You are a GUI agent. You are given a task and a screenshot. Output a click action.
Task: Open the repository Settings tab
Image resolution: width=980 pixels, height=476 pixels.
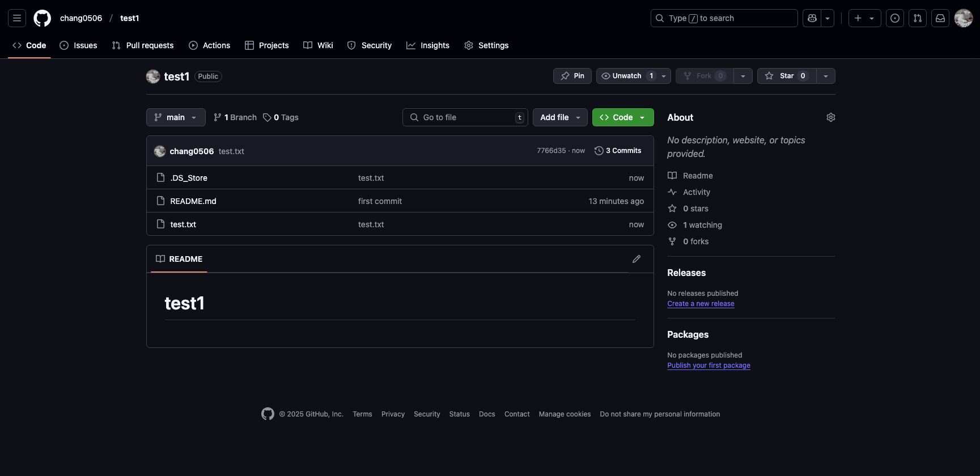click(486, 45)
